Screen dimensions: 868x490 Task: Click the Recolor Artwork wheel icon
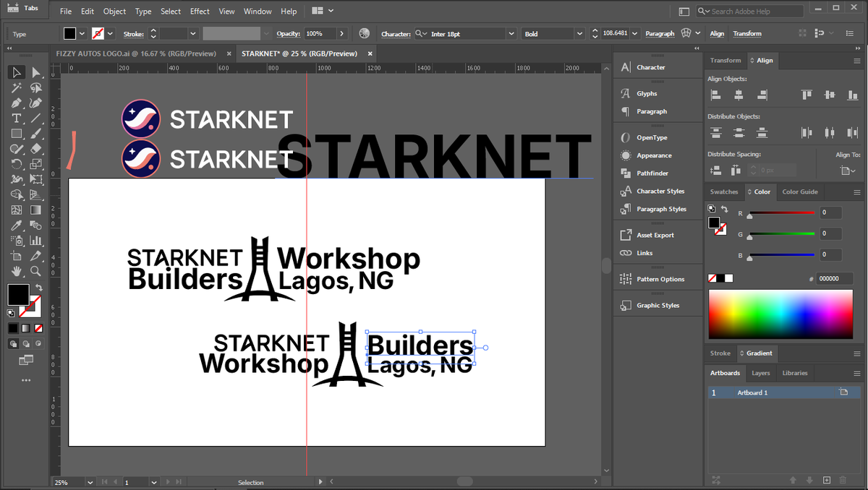click(364, 33)
